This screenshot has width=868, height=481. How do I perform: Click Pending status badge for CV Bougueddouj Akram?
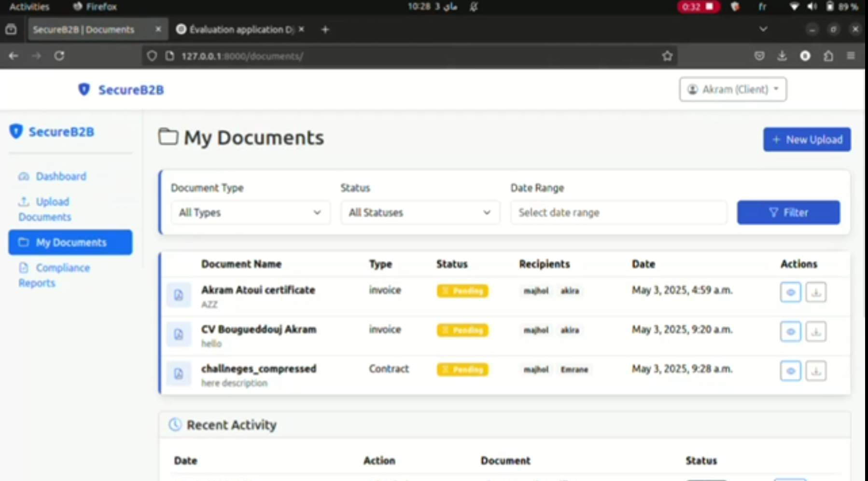pos(462,330)
